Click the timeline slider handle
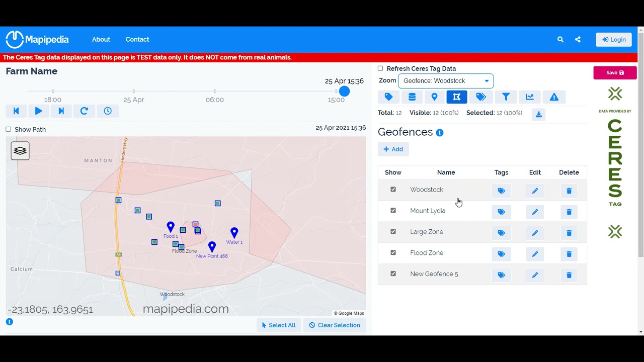 344,91
